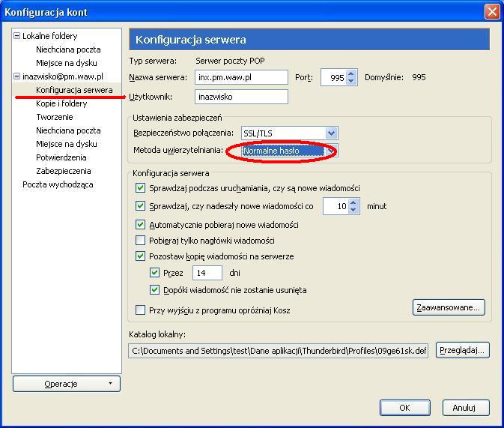Click the Użytkownik text field
The width and height of the screenshot is (504, 428).
[x=241, y=97]
